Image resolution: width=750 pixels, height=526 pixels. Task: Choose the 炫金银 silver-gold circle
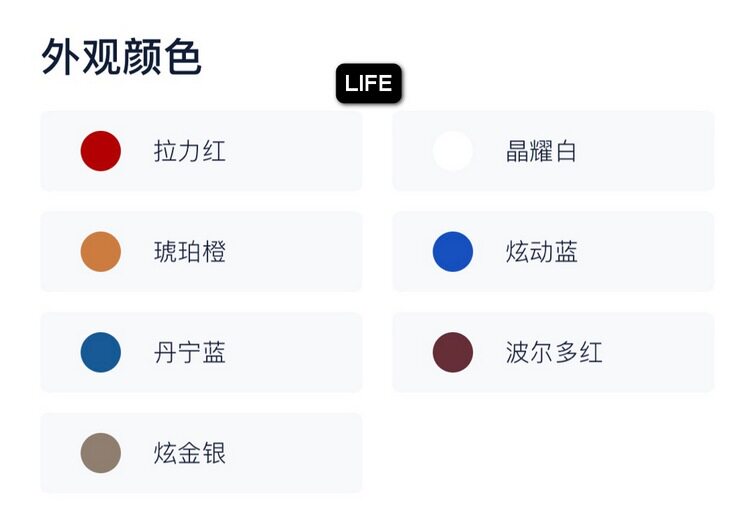click(101, 453)
